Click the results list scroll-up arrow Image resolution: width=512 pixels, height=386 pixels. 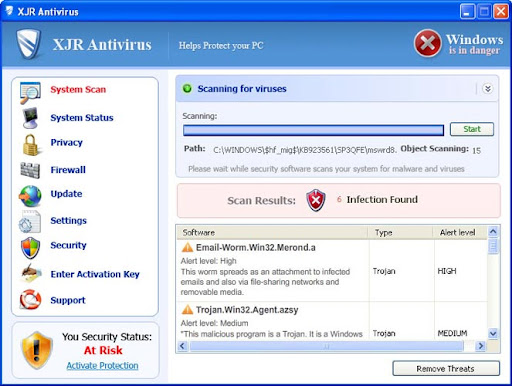[x=493, y=231]
